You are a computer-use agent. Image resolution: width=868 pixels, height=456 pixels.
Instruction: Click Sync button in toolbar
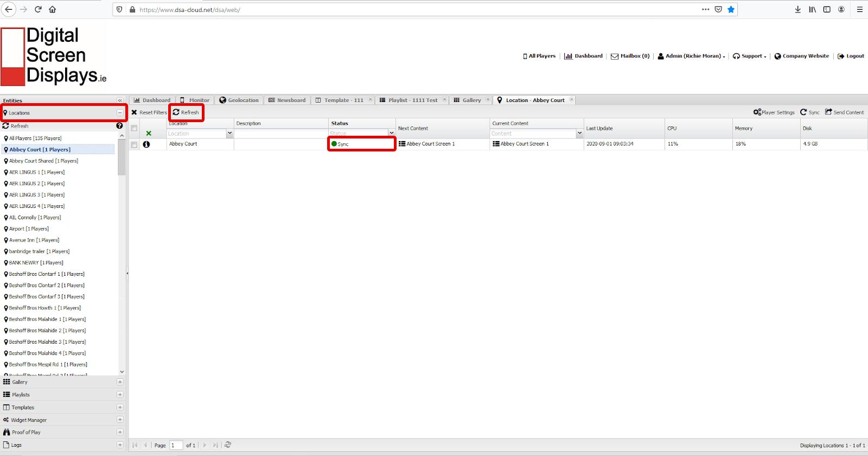(809, 112)
